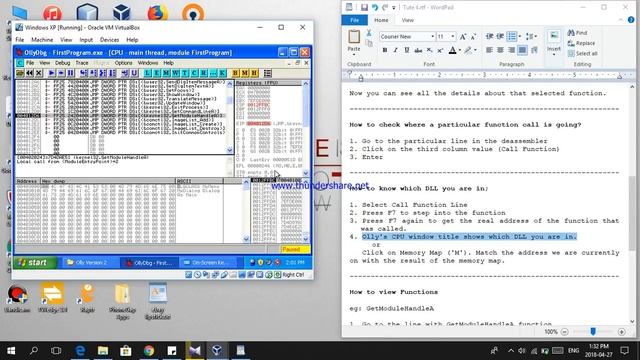The image size is (640, 360).
Task: Open font size 11 dropdown
Action: click(x=453, y=36)
